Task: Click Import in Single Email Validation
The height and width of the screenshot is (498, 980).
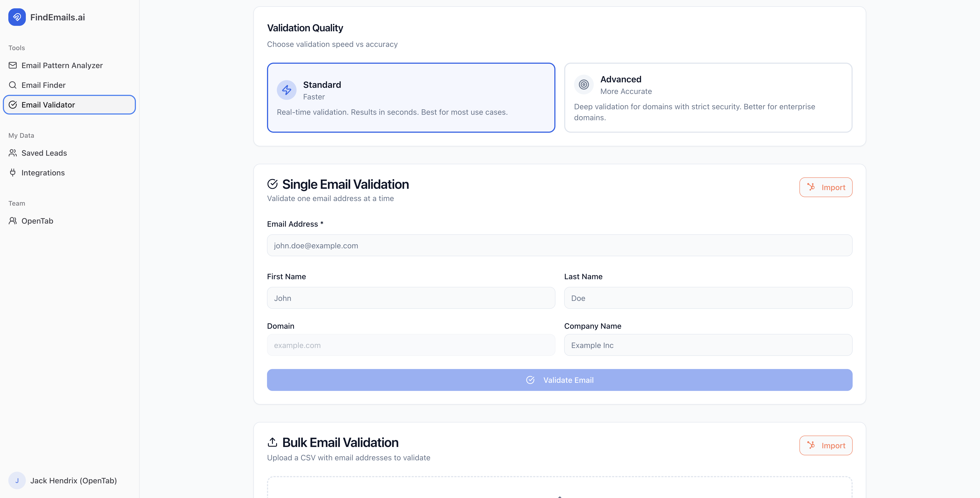Action: click(x=825, y=187)
